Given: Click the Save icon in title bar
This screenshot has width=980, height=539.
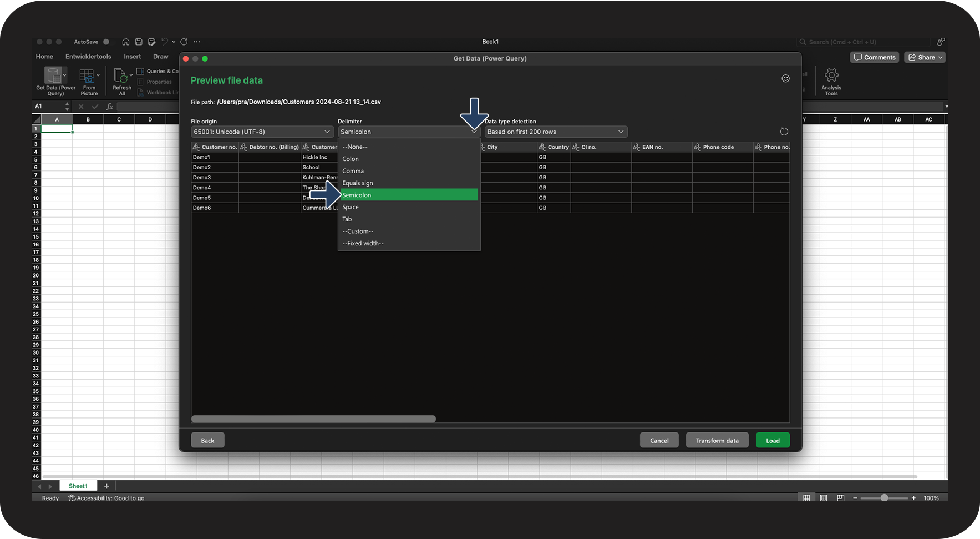Looking at the screenshot, I should click(x=139, y=42).
